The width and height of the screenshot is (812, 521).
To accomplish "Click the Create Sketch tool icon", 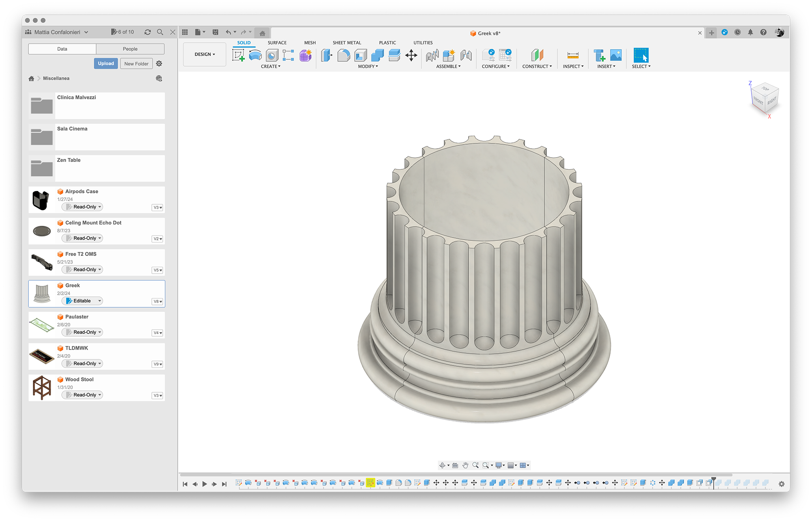I will click(238, 55).
